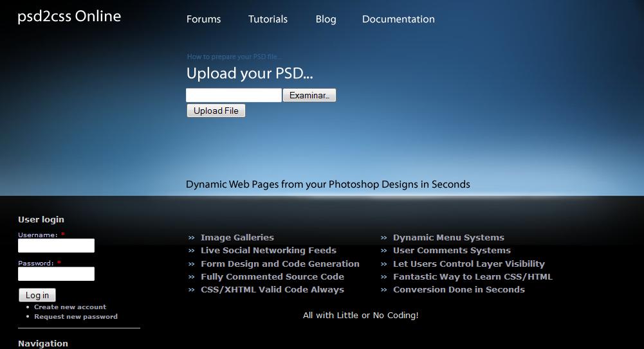Viewport: 644px width, 349px height.
Task: Click the PSD file path input field
Action: click(234, 95)
